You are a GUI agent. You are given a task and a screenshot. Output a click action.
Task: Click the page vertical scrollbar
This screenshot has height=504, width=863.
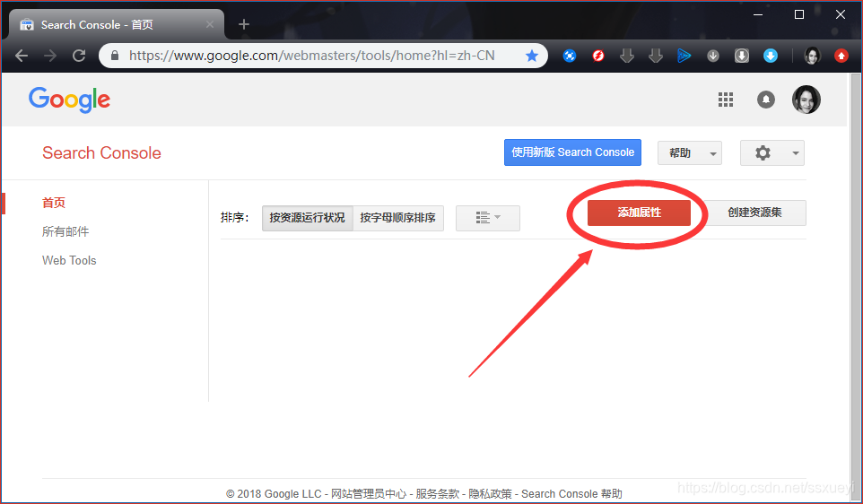(x=855, y=286)
